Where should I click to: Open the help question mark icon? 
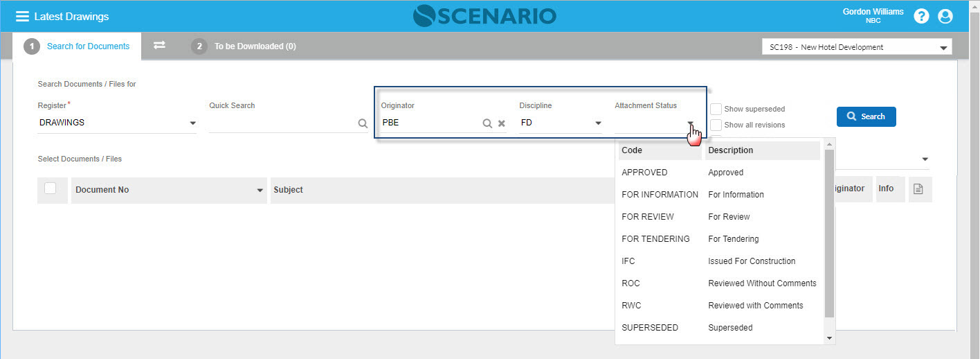coord(921,16)
